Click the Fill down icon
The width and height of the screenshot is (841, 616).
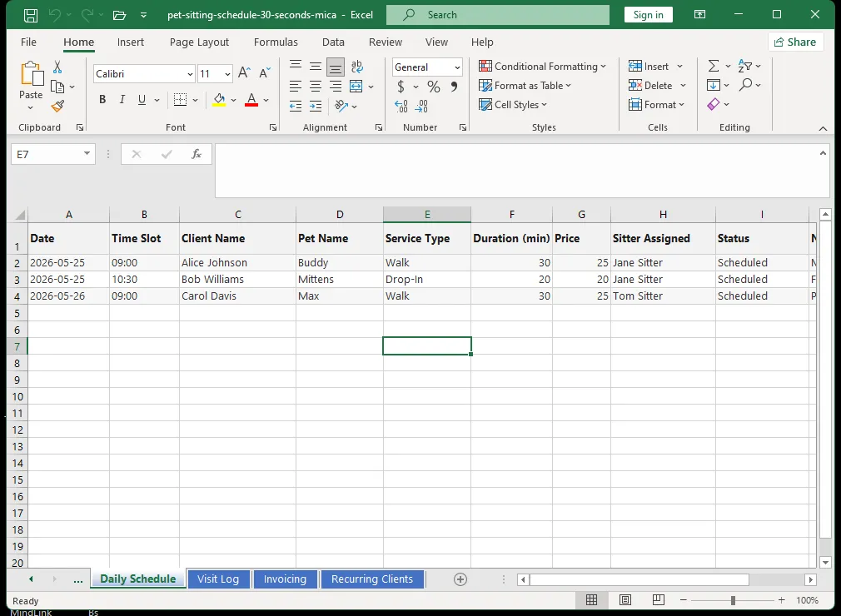point(714,85)
